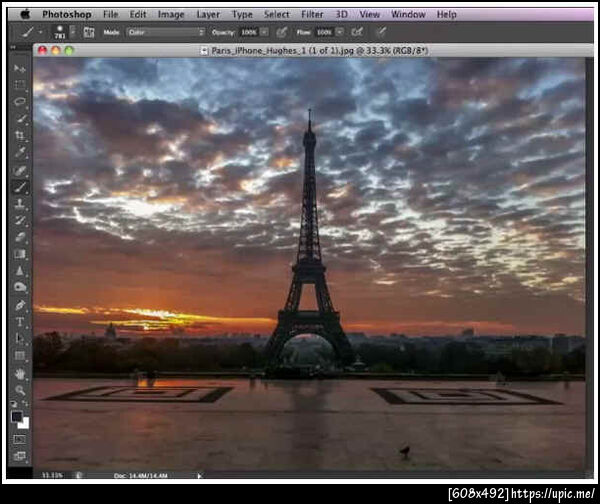The width and height of the screenshot is (600, 504).
Task: Open the Opacity slider dropdown
Action: pyautogui.click(x=265, y=32)
